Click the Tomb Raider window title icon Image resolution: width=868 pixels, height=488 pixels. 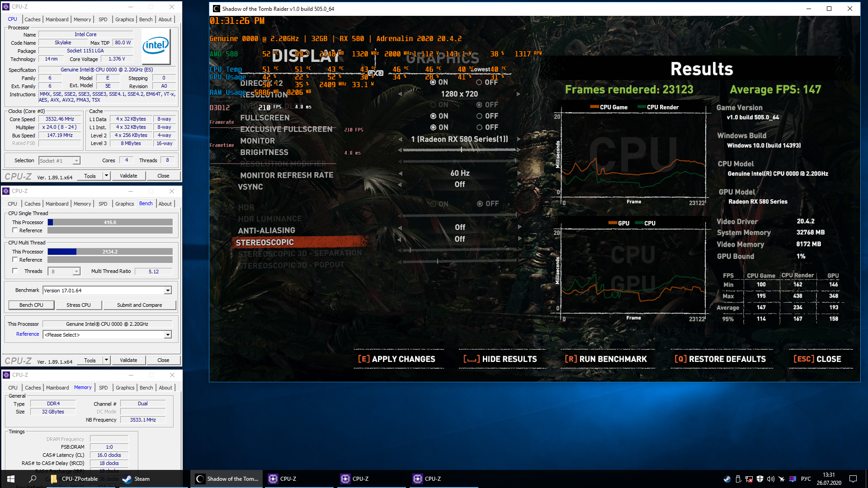coord(217,9)
